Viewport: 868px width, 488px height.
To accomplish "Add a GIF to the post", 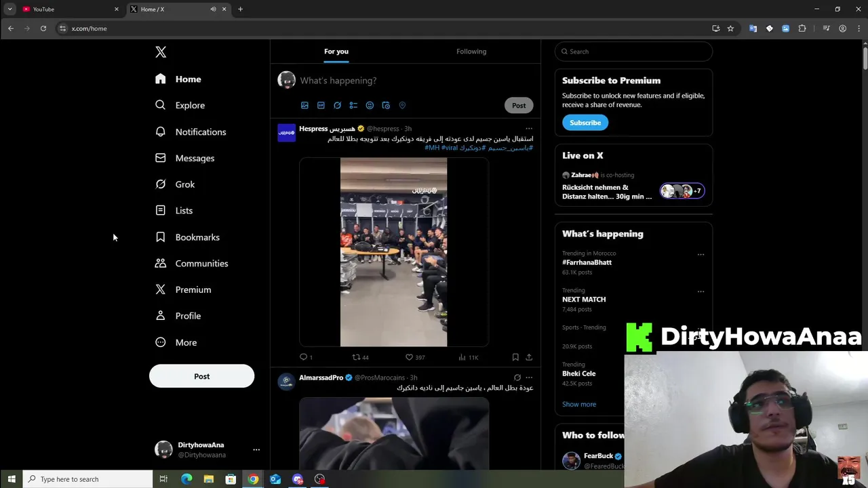I will point(321,105).
